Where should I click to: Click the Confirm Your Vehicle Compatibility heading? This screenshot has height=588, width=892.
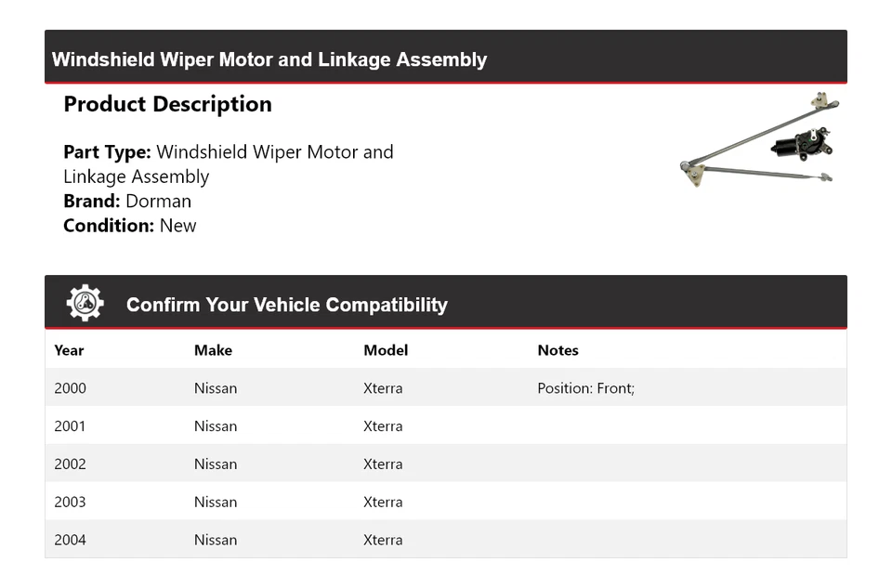click(x=286, y=305)
